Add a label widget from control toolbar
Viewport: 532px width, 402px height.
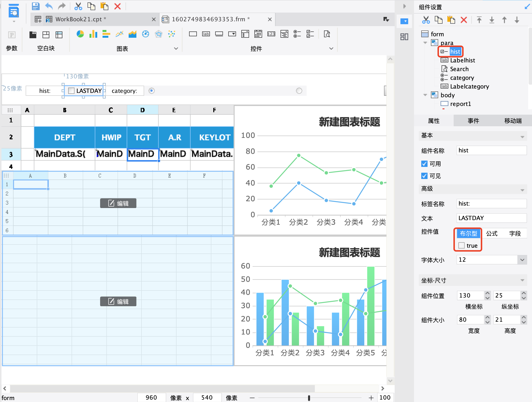pos(206,34)
